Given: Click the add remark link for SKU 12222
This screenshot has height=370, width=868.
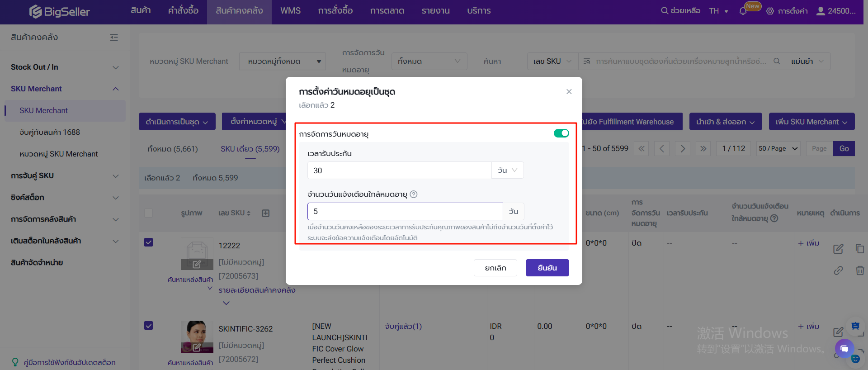Looking at the screenshot, I should [809, 243].
